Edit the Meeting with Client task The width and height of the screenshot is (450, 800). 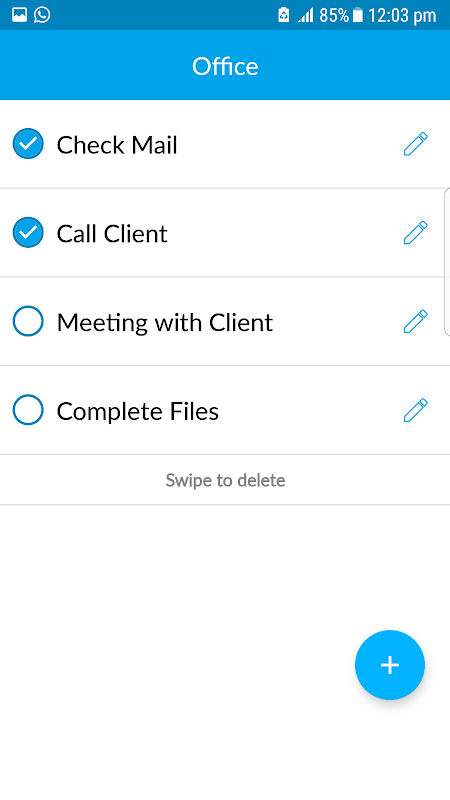click(415, 321)
